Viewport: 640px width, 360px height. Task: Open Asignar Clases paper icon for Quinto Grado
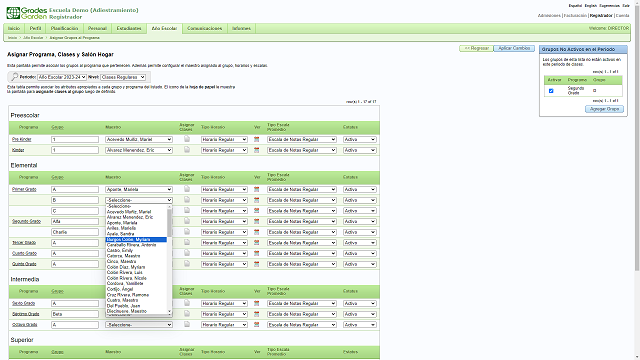pos(187,264)
